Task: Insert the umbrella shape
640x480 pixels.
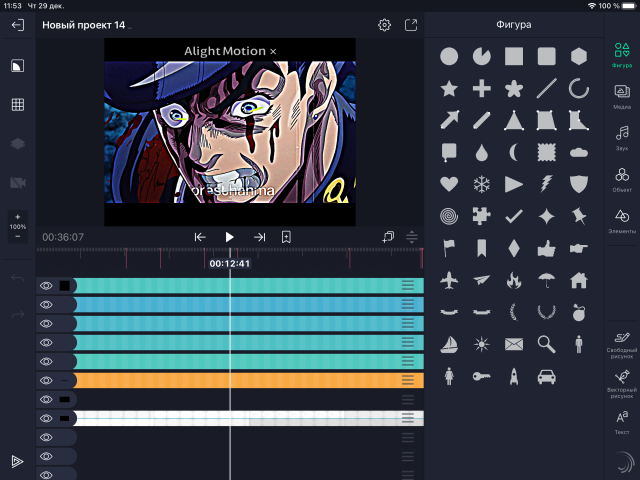Action: coord(546,280)
